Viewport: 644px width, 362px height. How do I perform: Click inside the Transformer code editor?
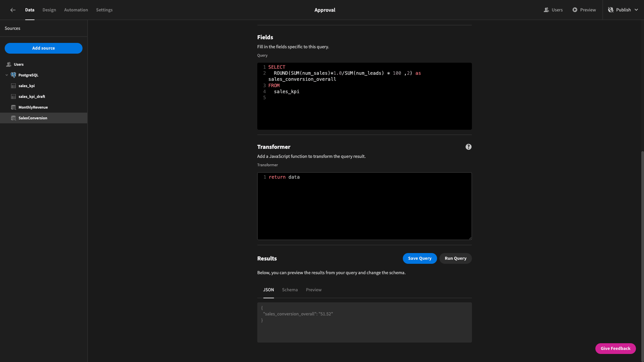tap(365, 206)
